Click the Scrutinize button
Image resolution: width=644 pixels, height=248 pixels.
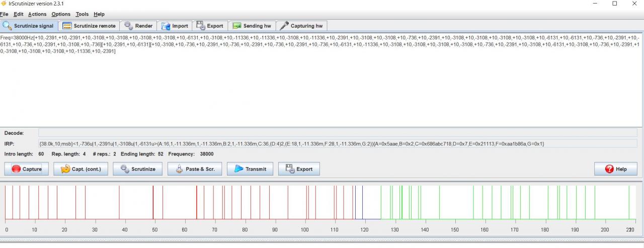(137, 169)
